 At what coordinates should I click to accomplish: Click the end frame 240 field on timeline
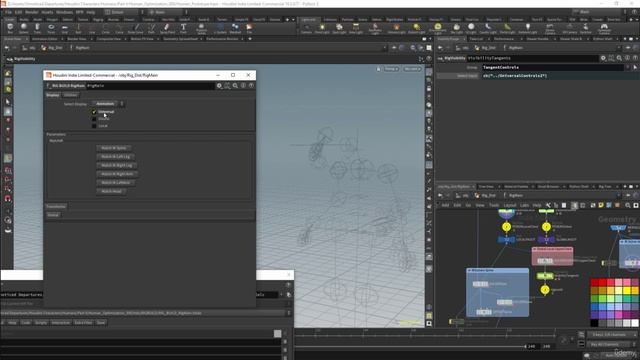pyautogui.click(x=532, y=346)
